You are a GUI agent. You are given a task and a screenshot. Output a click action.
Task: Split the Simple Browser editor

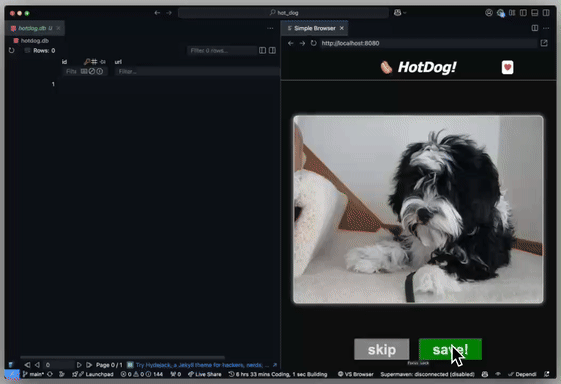tap(535, 28)
